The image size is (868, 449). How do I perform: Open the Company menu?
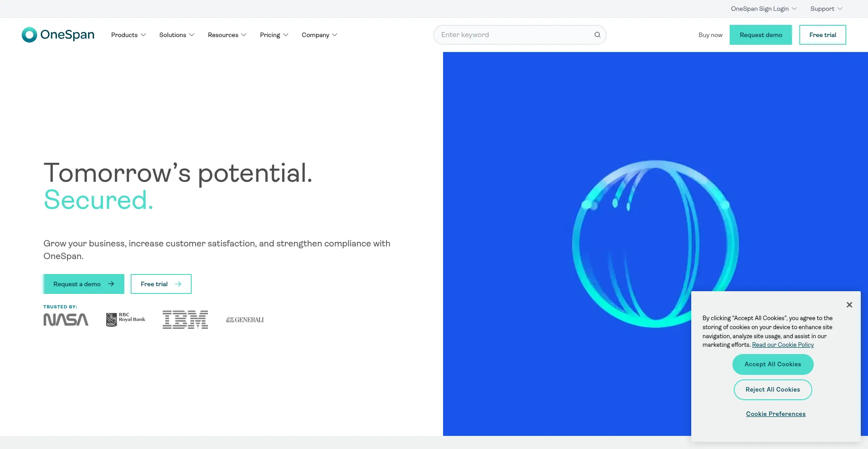point(319,35)
